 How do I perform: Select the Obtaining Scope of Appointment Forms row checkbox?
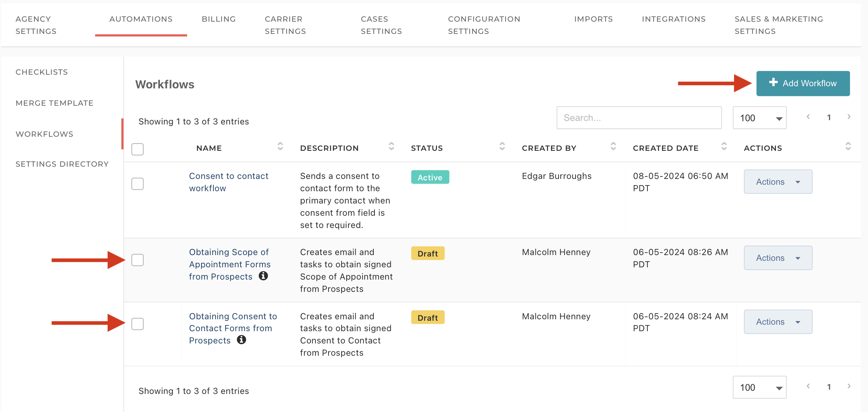click(x=137, y=259)
